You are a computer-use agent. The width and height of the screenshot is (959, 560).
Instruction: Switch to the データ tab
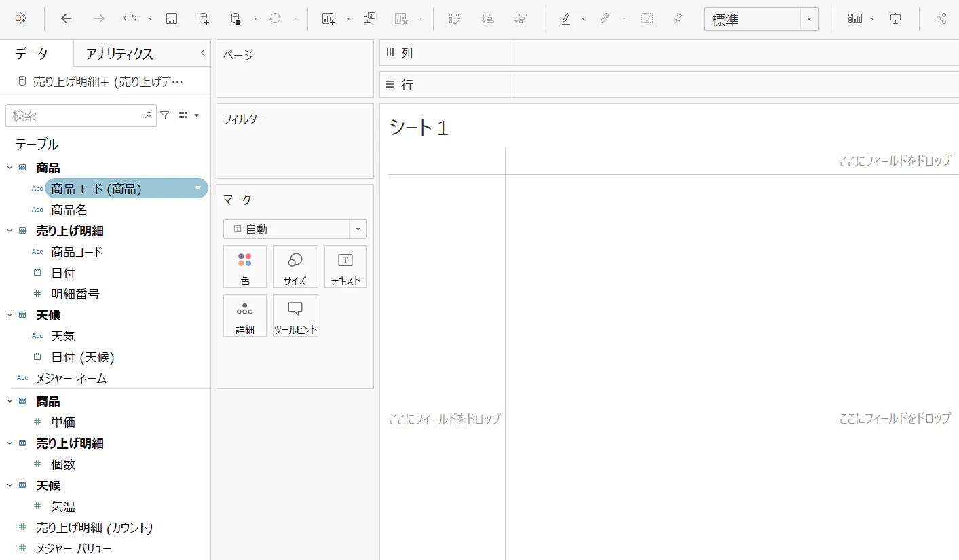coord(32,54)
